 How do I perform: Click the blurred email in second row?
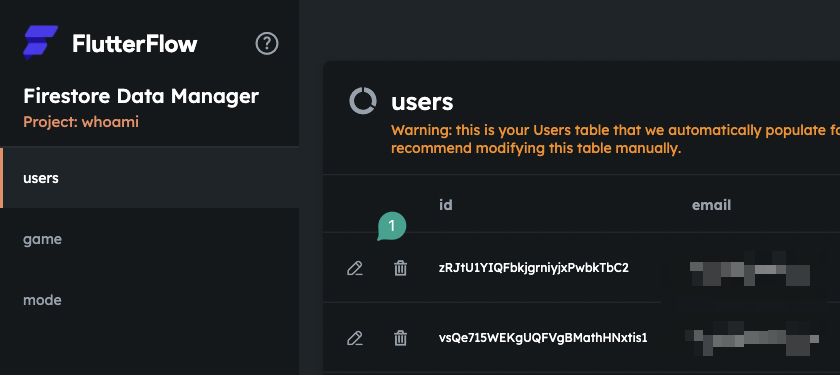(x=753, y=339)
